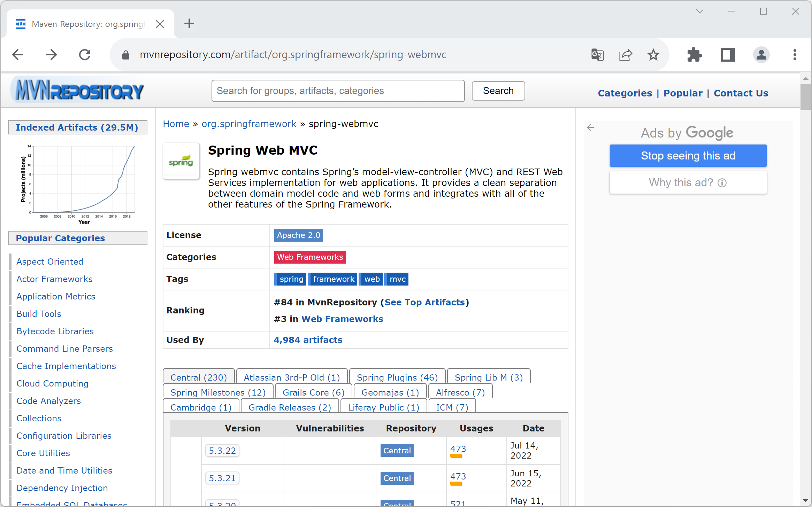Click into the artifact search field
Image resolution: width=812 pixels, height=507 pixels.
tap(338, 91)
